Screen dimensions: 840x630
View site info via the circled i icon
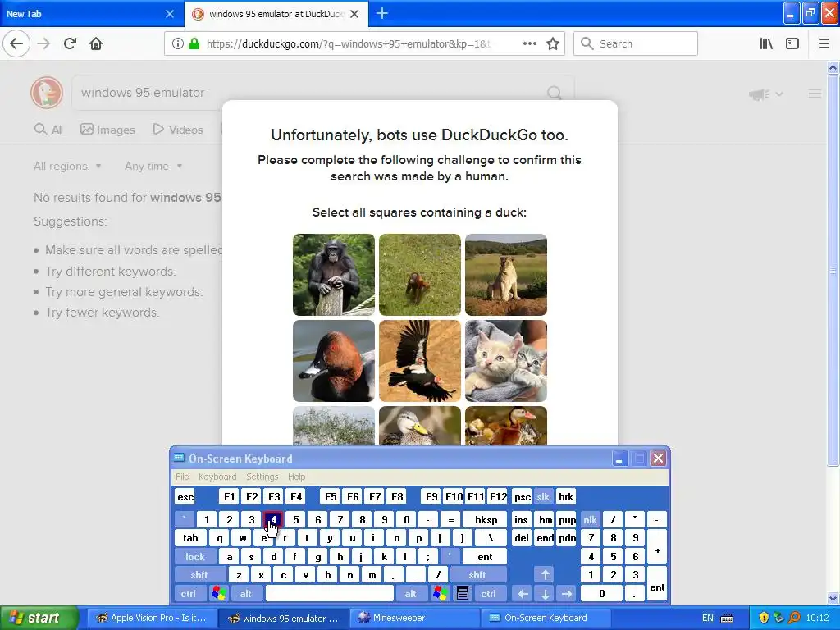click(x=177, y=43)
